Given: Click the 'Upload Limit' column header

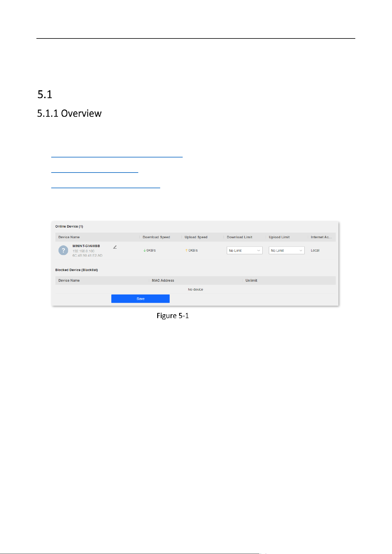Looking at the screenshot, I should coord(279,237).
